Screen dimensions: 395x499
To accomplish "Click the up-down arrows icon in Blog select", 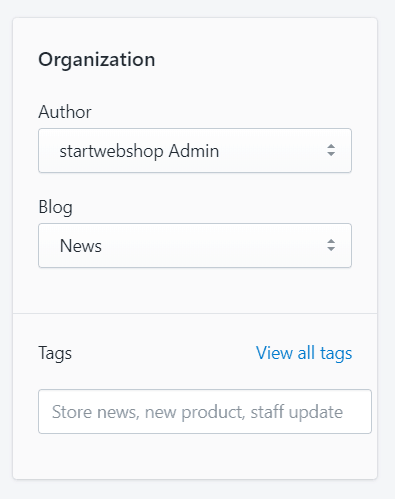I will [x=331, y=245].
